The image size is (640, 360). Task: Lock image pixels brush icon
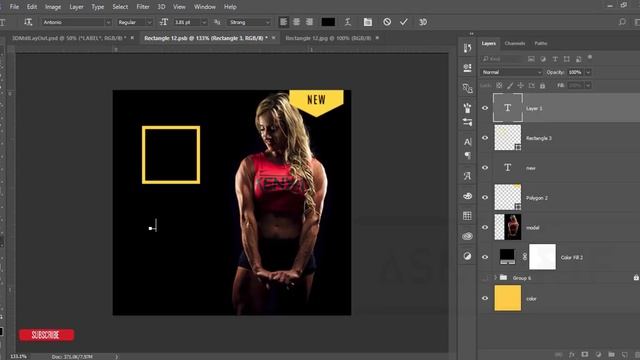510,85
